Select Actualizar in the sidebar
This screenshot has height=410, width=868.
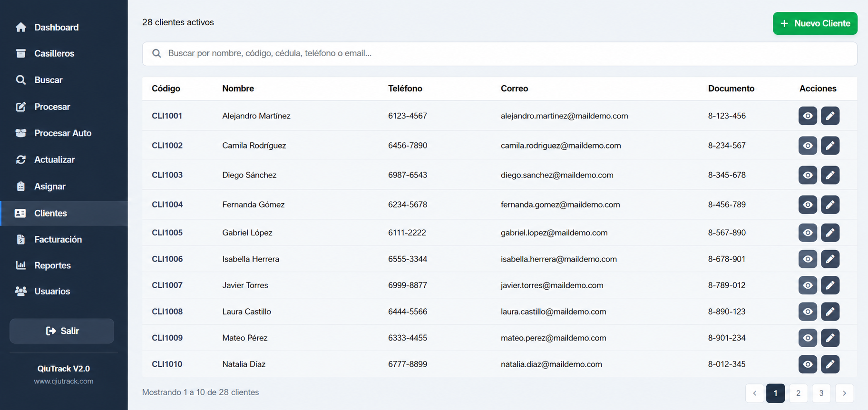(64, 160)
